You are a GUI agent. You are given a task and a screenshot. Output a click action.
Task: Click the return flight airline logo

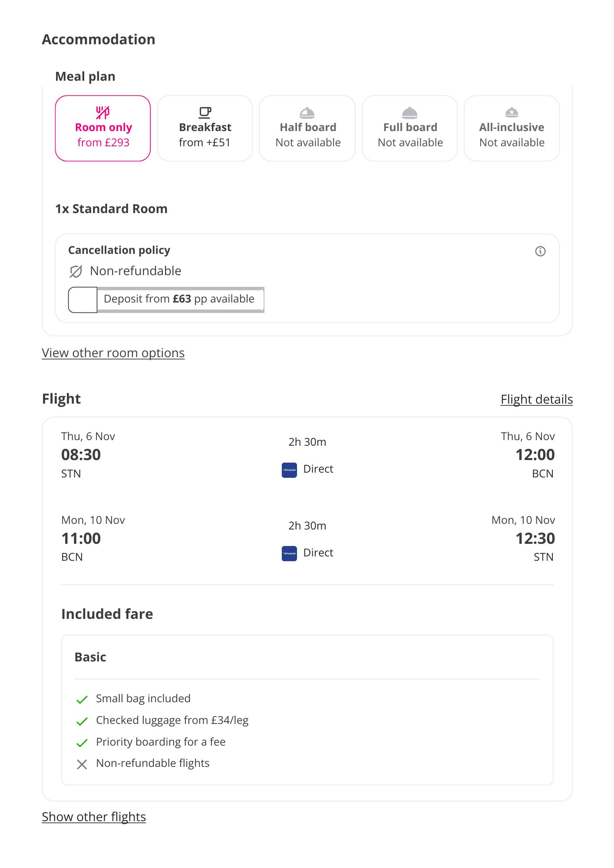[x=289, y=553]
